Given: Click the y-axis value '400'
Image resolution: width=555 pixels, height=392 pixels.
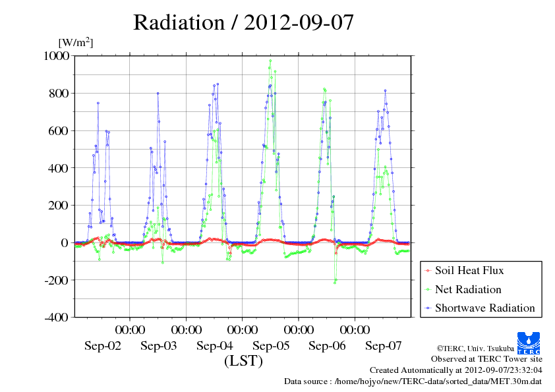Looking at the screenshot, I should (59, 168).
